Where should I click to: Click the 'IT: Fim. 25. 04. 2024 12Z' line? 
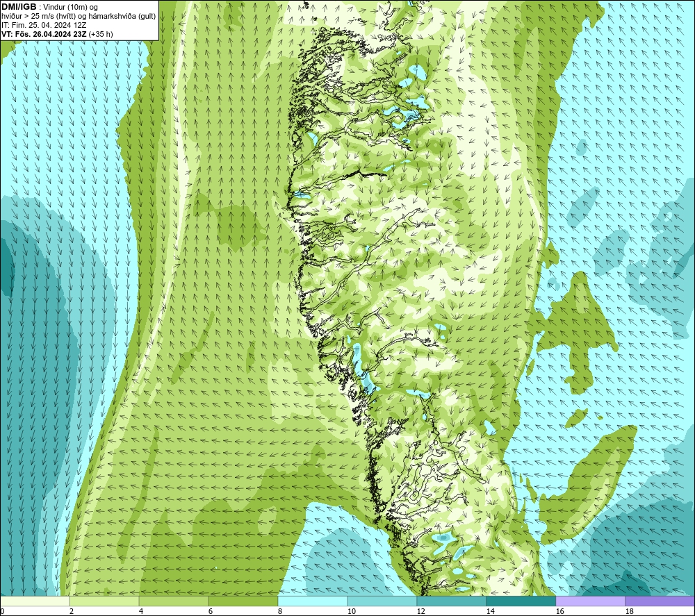(x=44, y=25)
